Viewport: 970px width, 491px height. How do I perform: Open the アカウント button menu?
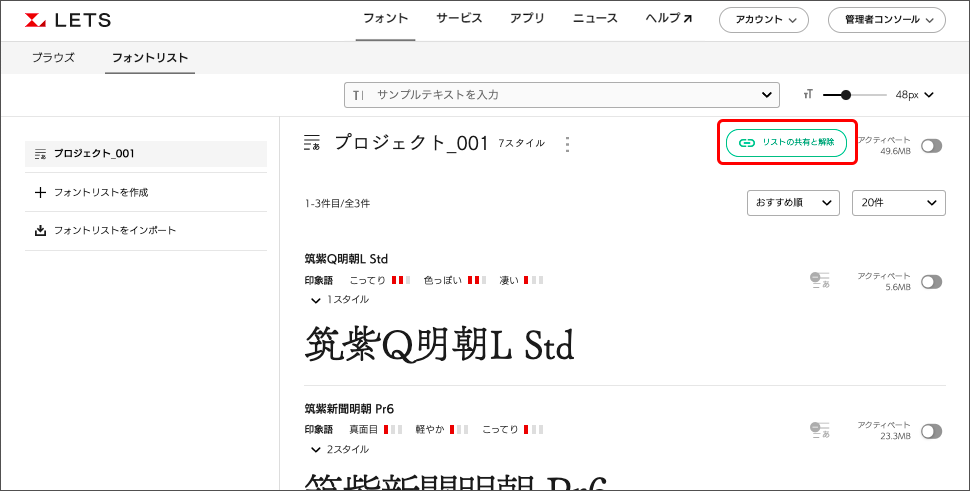tap(764, 20)
